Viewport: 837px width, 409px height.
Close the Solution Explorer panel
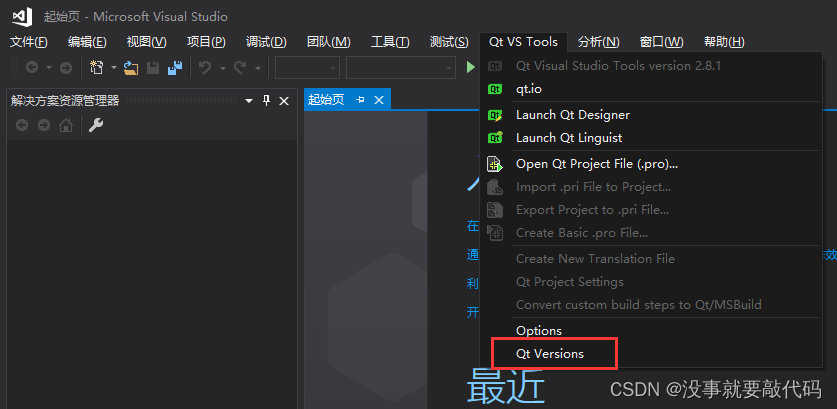click(x=284, y=100)
